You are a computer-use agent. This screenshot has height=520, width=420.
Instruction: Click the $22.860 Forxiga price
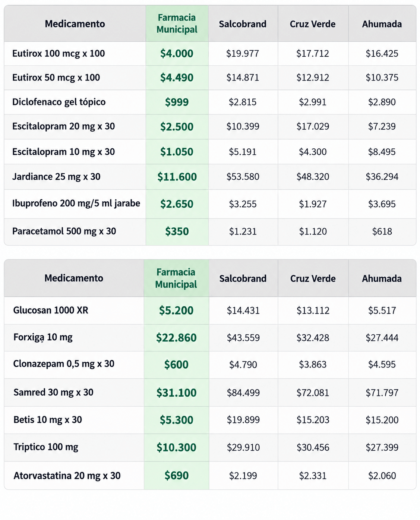(176, 338)
